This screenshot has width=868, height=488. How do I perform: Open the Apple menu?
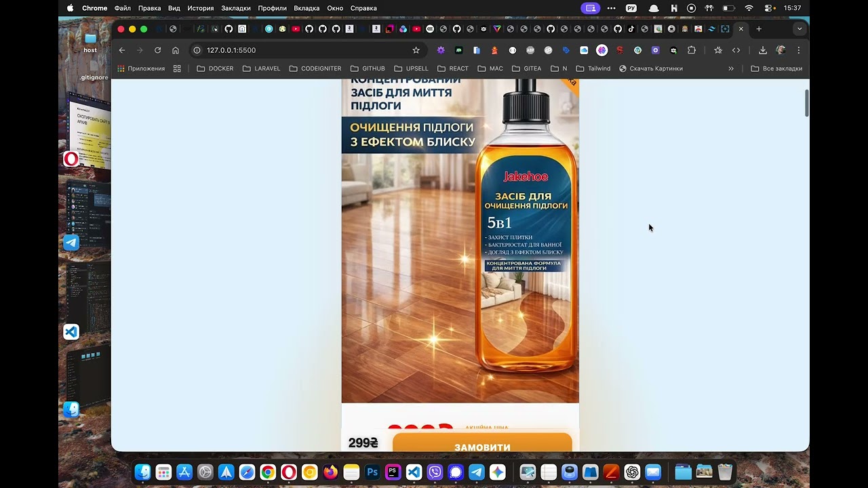tap(71, 8)
